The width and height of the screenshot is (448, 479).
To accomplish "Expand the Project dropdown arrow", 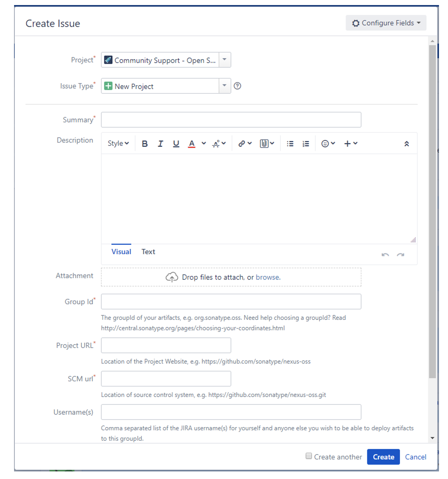I will (x=224, y=60).
